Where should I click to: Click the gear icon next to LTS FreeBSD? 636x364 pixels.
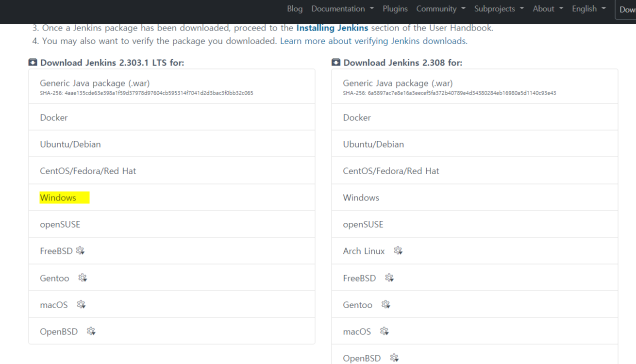pos(80,251)
